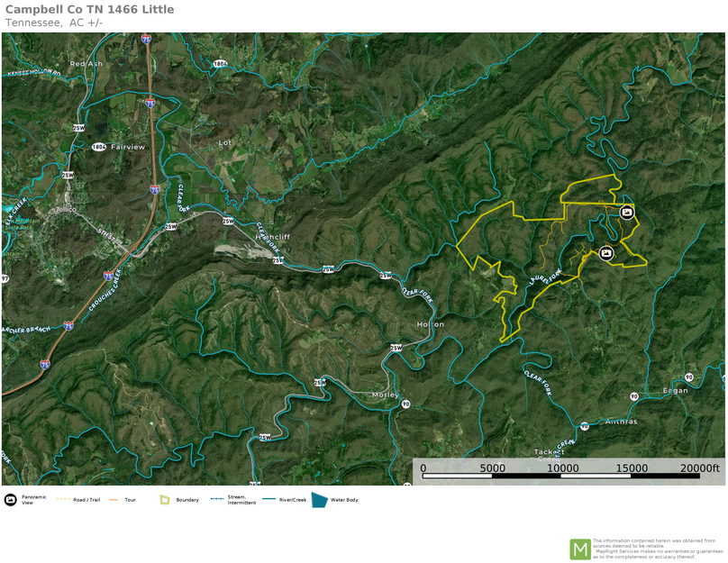The width and height of the screenshot is (728, 563).
Task: Click a route 90 highway shield near Egan
Action: 689,376
